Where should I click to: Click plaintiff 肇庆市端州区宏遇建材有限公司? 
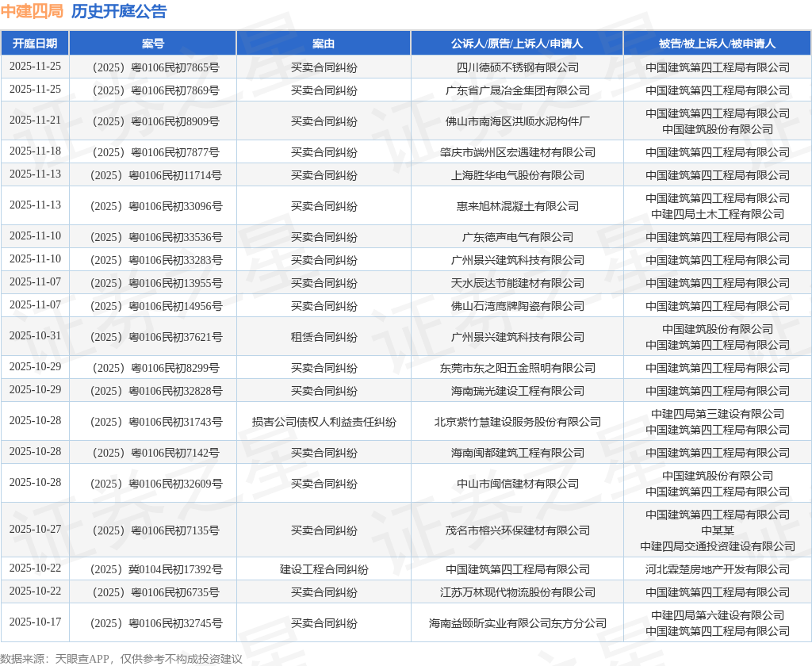[517, 152]
